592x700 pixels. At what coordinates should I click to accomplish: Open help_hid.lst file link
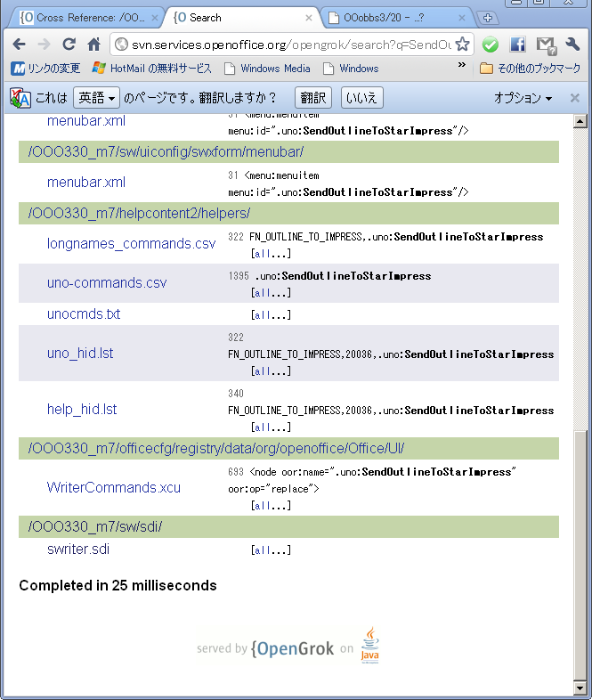[82, 410]
